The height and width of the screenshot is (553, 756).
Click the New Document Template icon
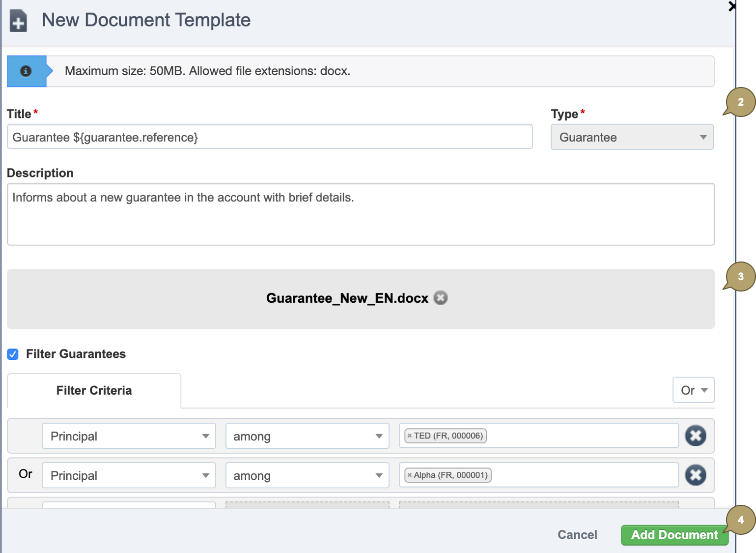pos(19,21)
